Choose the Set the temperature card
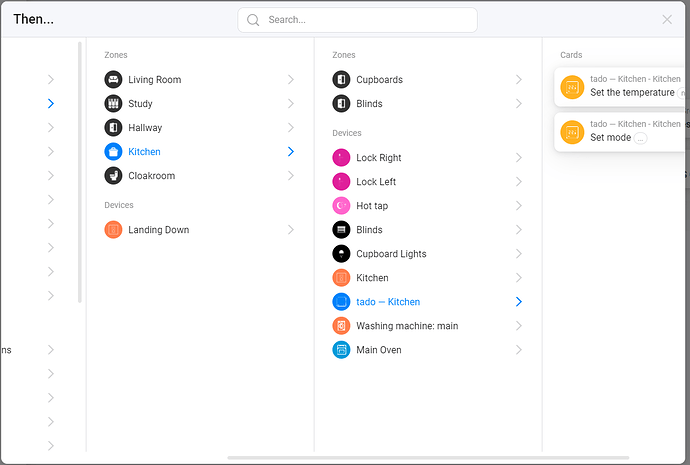690x465 pixels. tap(620, 87)
